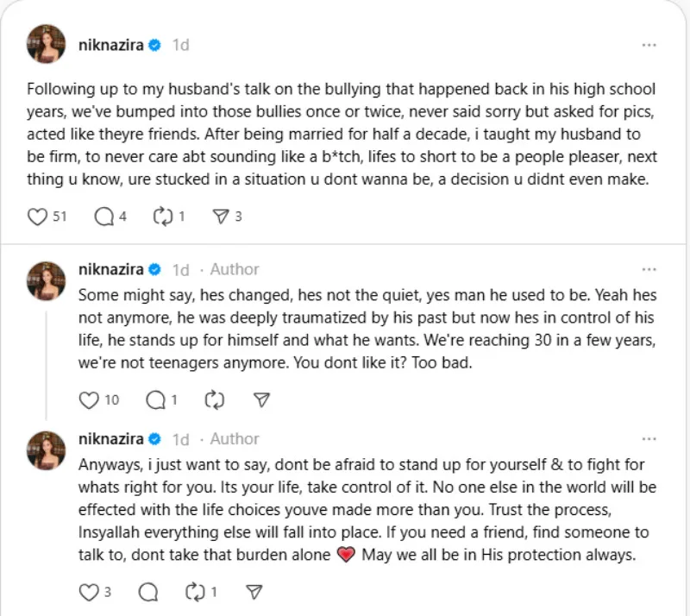This screenshot has width=690, height=616.
Task: Reply to the third post
Action: click(148, 592)
